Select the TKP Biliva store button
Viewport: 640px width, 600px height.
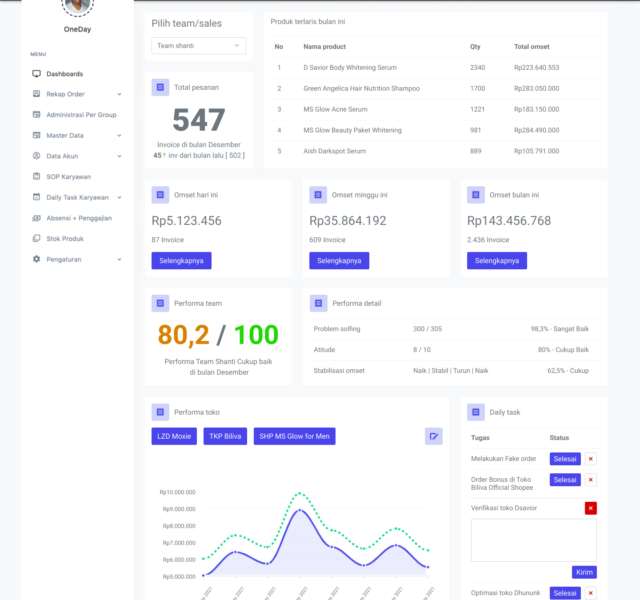click(x=225, y=436)
